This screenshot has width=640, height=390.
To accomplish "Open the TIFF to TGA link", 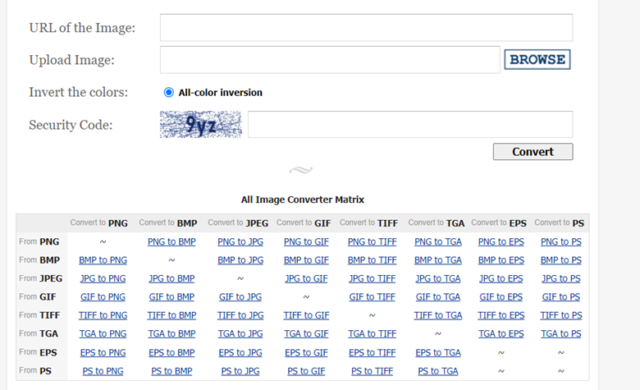I will click(x=438, y=315).
